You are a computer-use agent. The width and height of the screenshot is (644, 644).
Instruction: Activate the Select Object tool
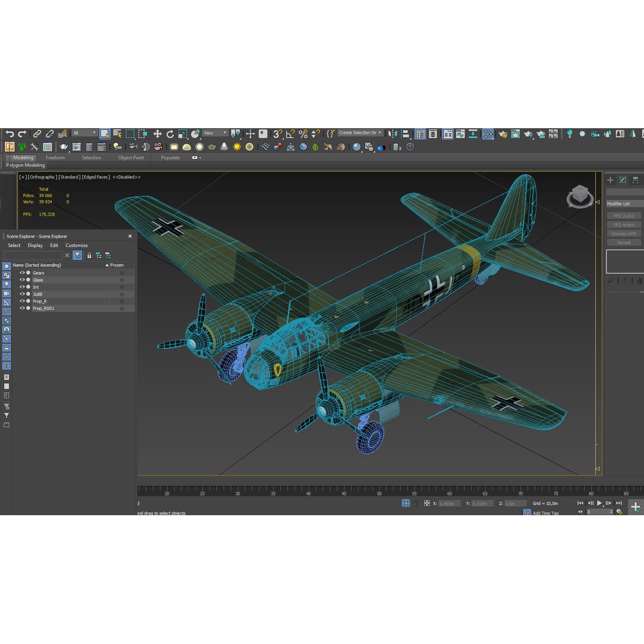pos(105,134)
